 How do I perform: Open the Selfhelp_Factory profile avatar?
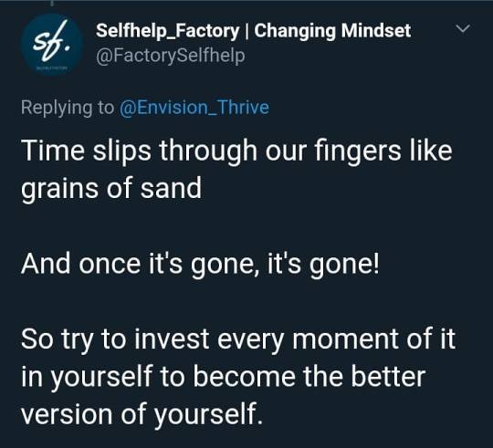(52, 45)
